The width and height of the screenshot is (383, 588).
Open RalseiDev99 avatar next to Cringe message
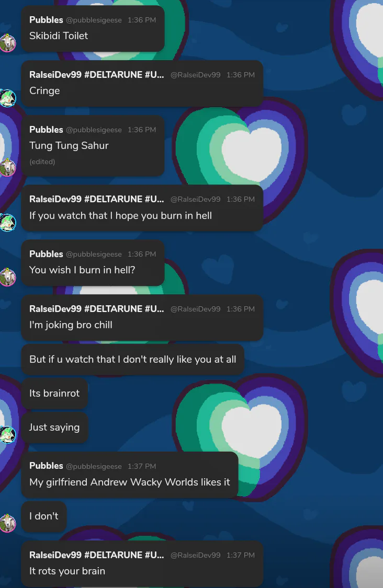(x=7, y=98)
